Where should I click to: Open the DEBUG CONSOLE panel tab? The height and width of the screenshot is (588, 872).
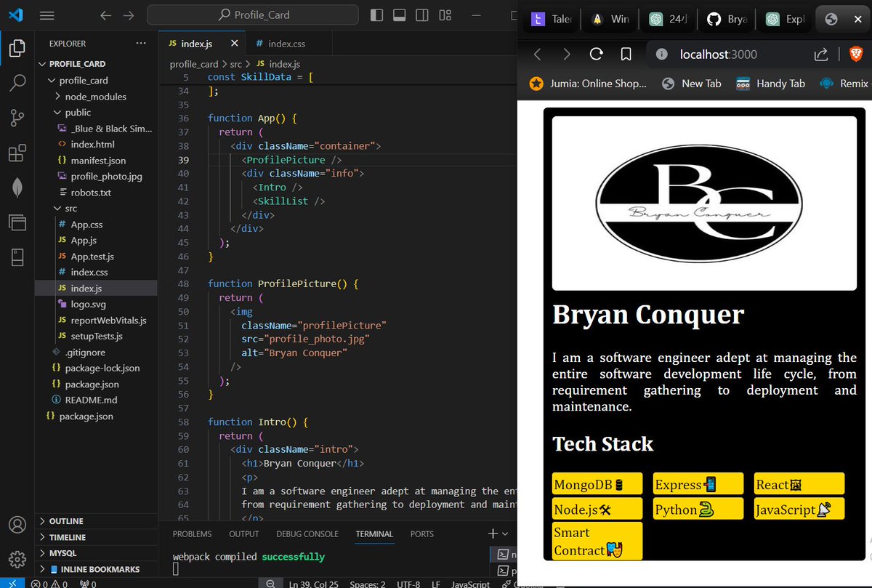pyautogui.click(x=307, y=533)
